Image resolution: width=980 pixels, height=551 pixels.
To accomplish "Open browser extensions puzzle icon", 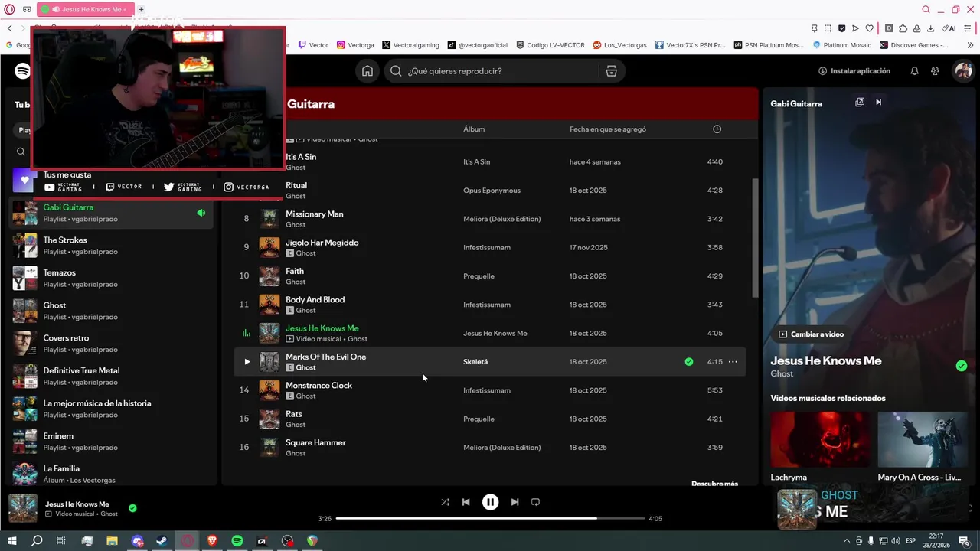I will coord(903,28).
